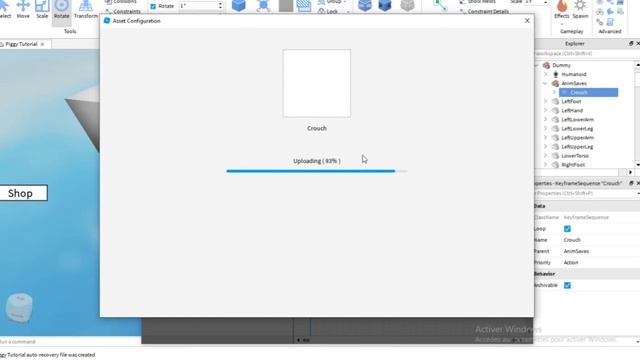Click the 'Uploading ( 93% )' status text

[x=317, y=161]
